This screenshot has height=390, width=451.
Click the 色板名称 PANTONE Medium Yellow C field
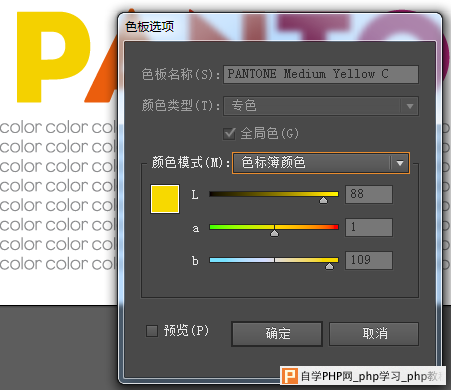321,74
